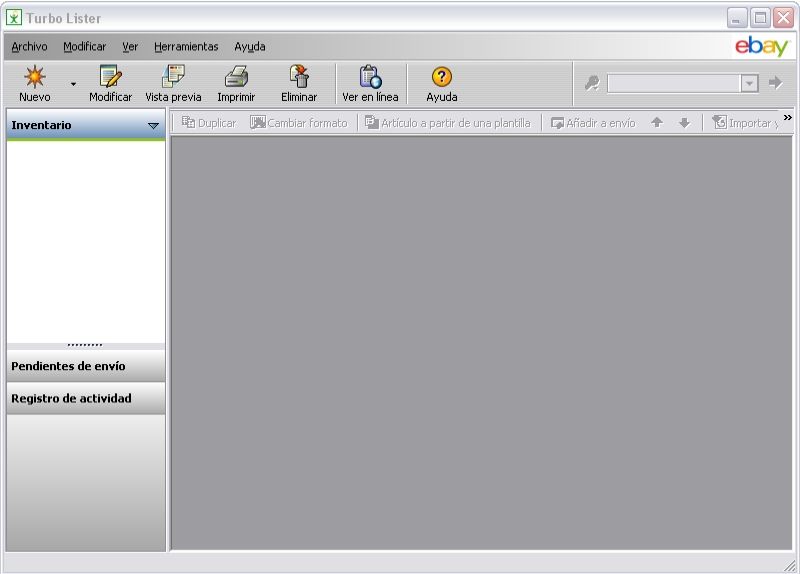Viewport: 800px width, 574px height.
Task: Click the green go arrow
Action: [x=776, y=83]
